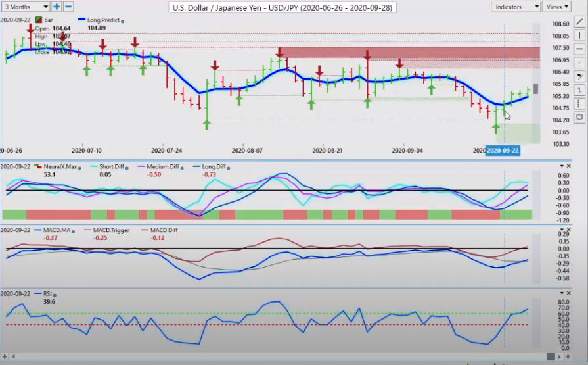Screen dimensions: 588x365
Task: Click the greyed-out drawing tool button
Action: point(579,62)
